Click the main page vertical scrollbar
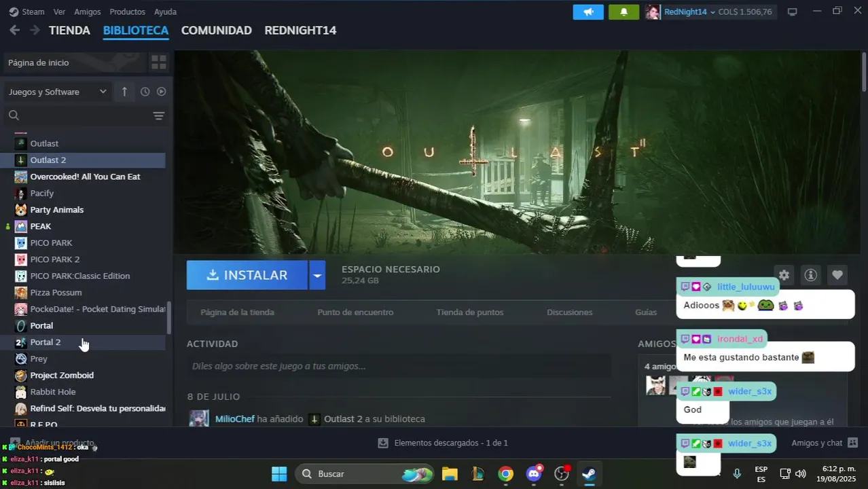Viewport: 868px width, 489px height. tap(864, 72)
